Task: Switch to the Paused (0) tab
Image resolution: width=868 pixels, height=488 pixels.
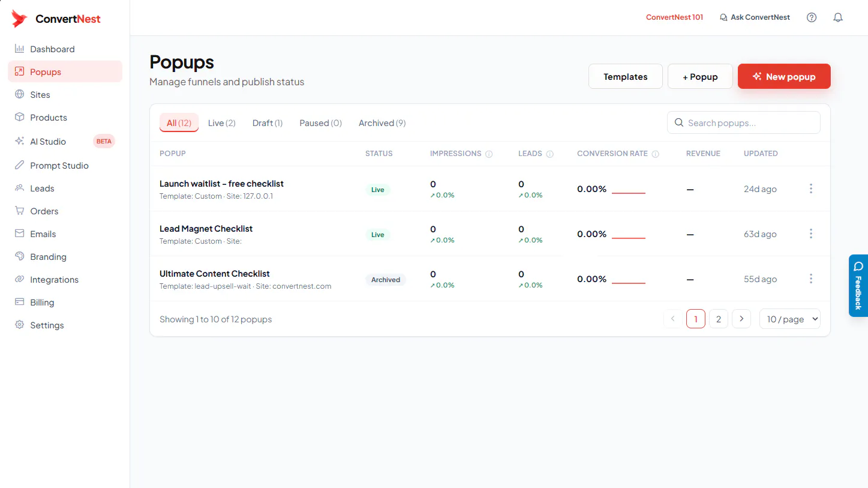Action: 321,123
